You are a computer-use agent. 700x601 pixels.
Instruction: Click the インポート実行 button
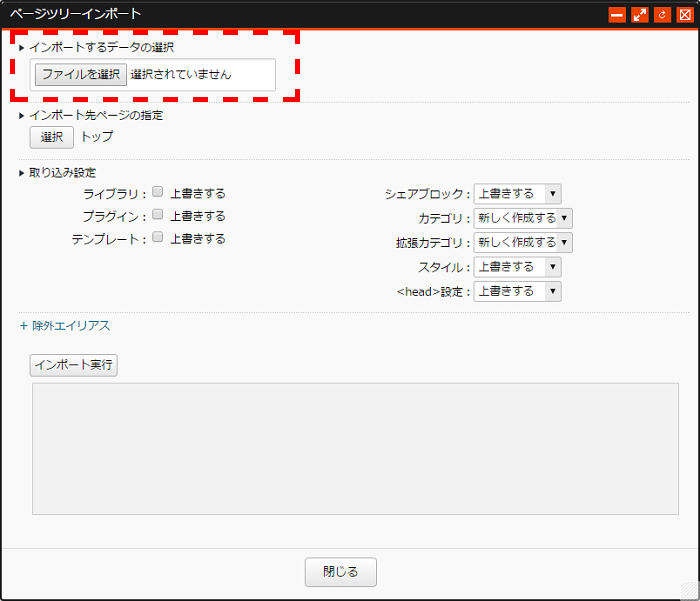coord(74,365)
